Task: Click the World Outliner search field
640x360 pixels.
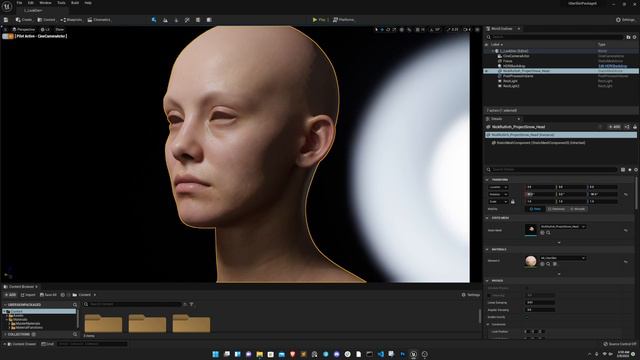Action: point(555,37)
